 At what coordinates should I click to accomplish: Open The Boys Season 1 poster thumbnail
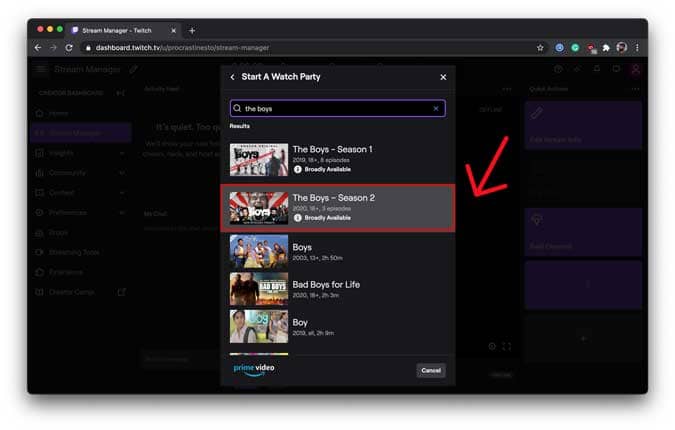point(259,160)
